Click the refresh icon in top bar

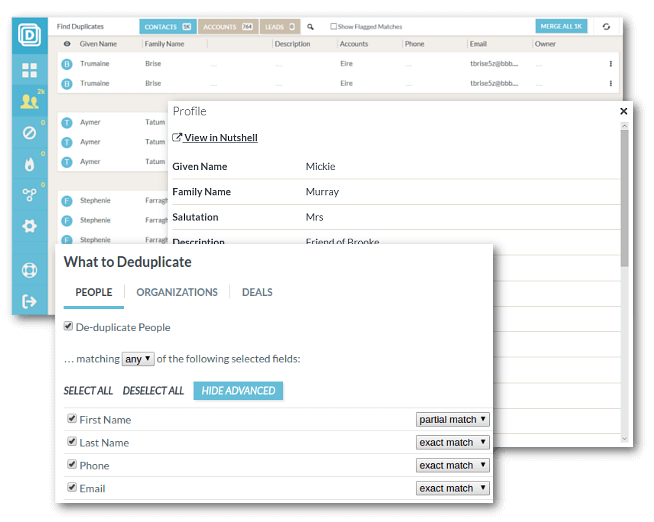point(606,27)
